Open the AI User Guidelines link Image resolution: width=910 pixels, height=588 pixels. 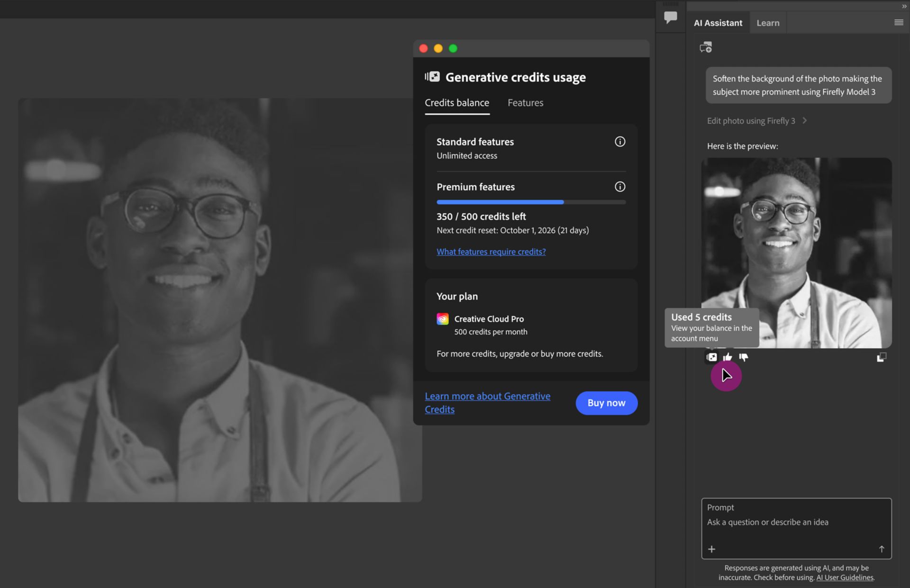[x=845, y=578]
